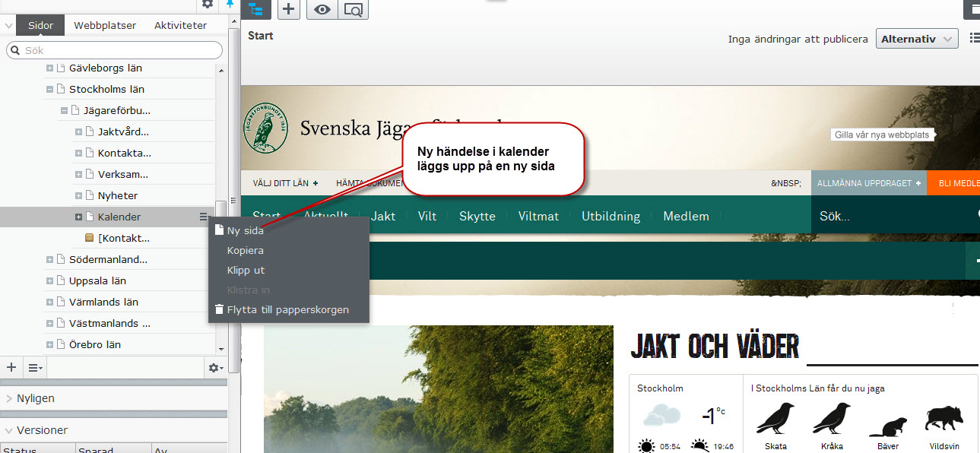The image size is (980, 453).
Task: Click the Sparad column header in Versioner
Action: click(113, 450)
